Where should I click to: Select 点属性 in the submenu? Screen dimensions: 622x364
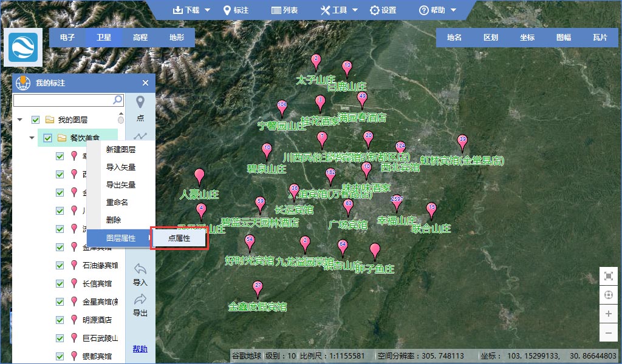pos(179,238)
